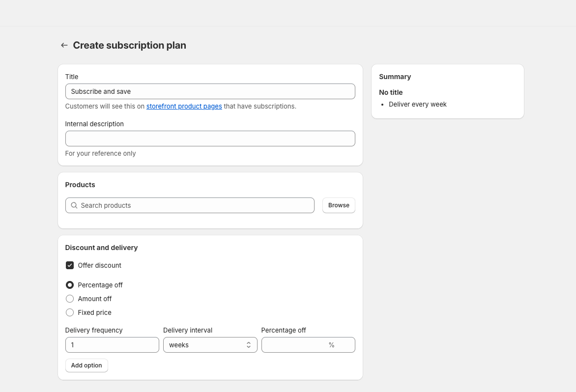Click the Summary card heading
This screenshot has width=576, height=392.
point(395,77)
